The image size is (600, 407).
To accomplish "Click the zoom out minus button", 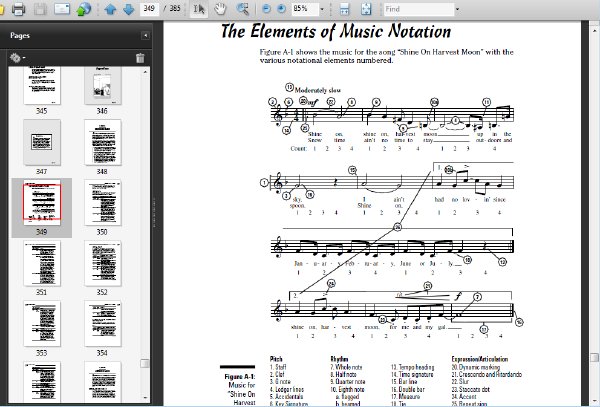I will coord(266,9).
